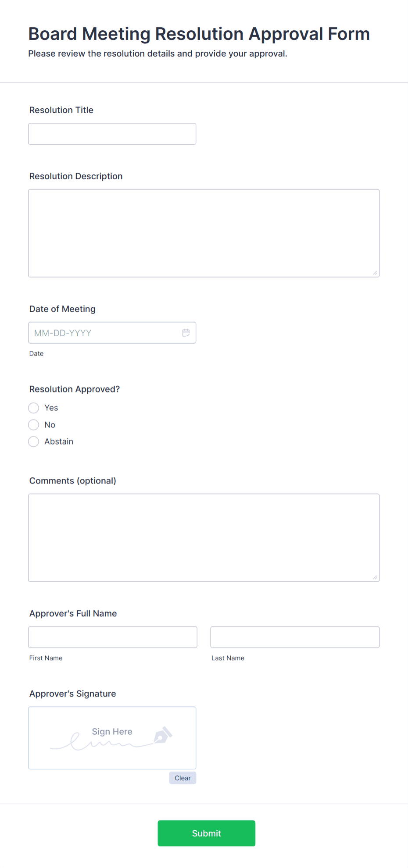Select Yes for Resolution Approved
408x868 pixels.
point(33,408)
